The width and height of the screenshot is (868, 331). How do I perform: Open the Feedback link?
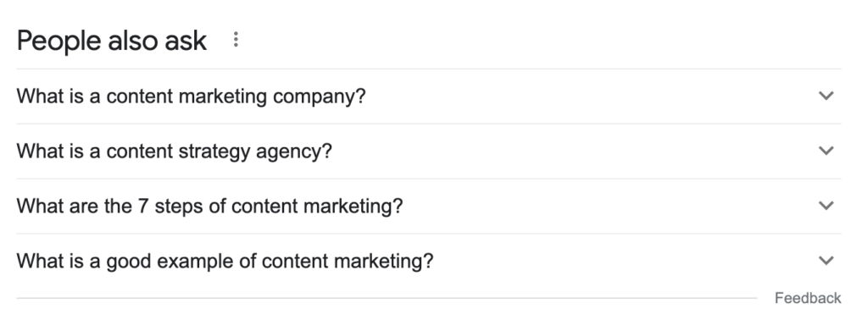[808, 298]
